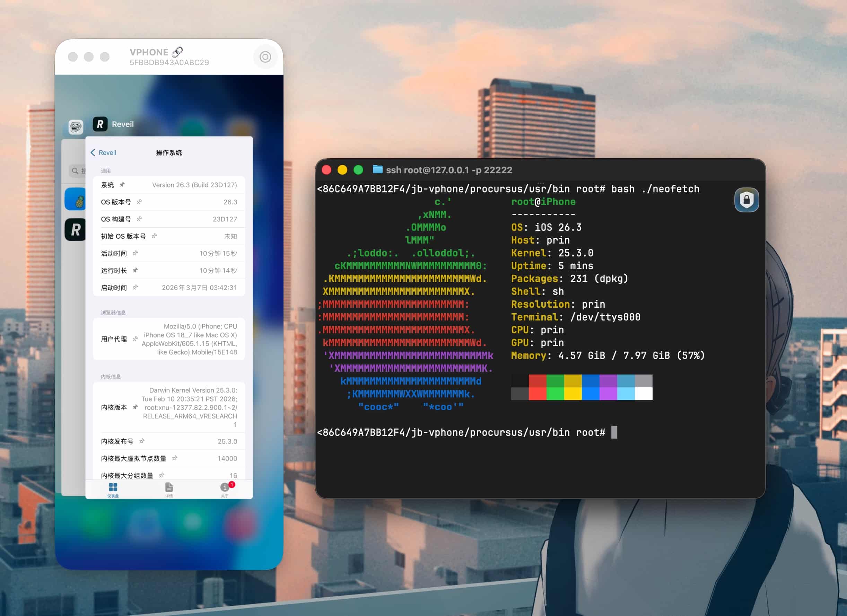Pin the 用户代理 user agent row
The height and width of the screenshot is (616, 847).
click(x=135, y=338)
